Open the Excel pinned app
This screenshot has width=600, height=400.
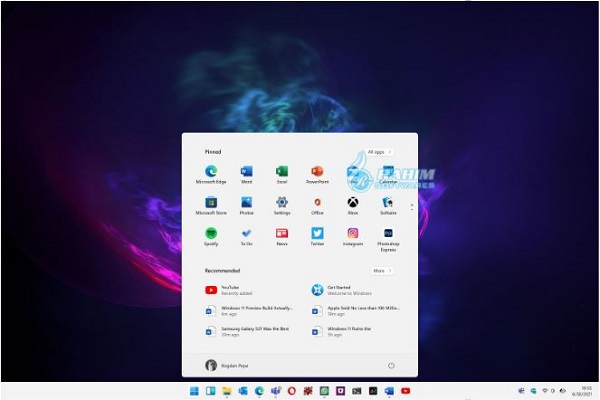pyautogui.click(x=282, y=172)
